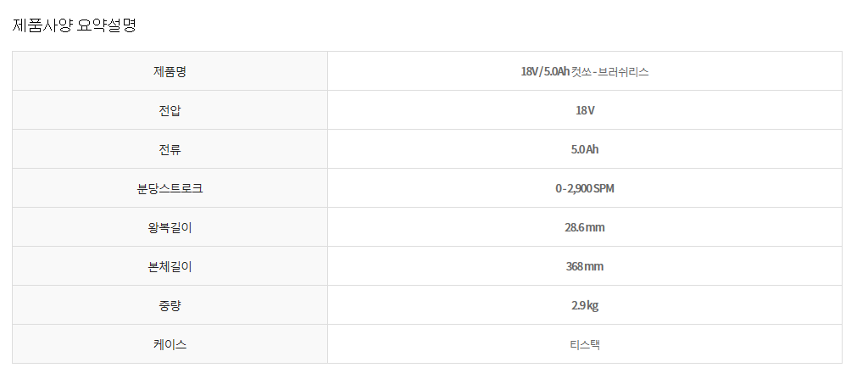
Task: Select the 분당스트로크 label cell
Action: tap(170, 188)
